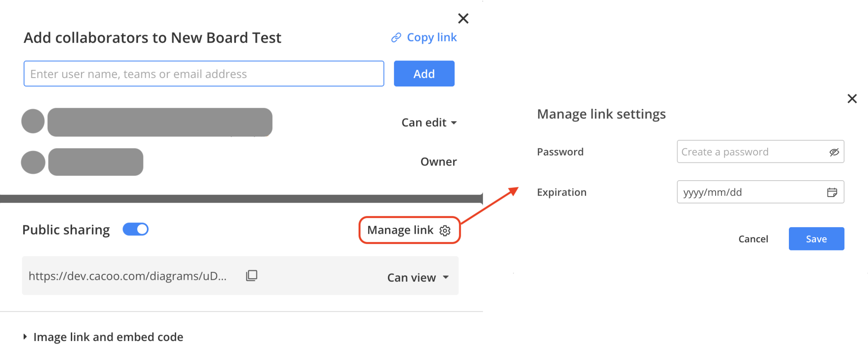
Task: Open the Can edit permission dropdown
Action: (x=429, y=123)
